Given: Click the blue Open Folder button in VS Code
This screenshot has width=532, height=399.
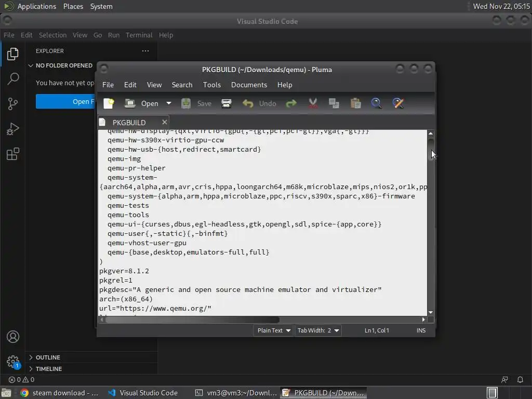Looking at the screenshot, I should [x=66, y=101].
